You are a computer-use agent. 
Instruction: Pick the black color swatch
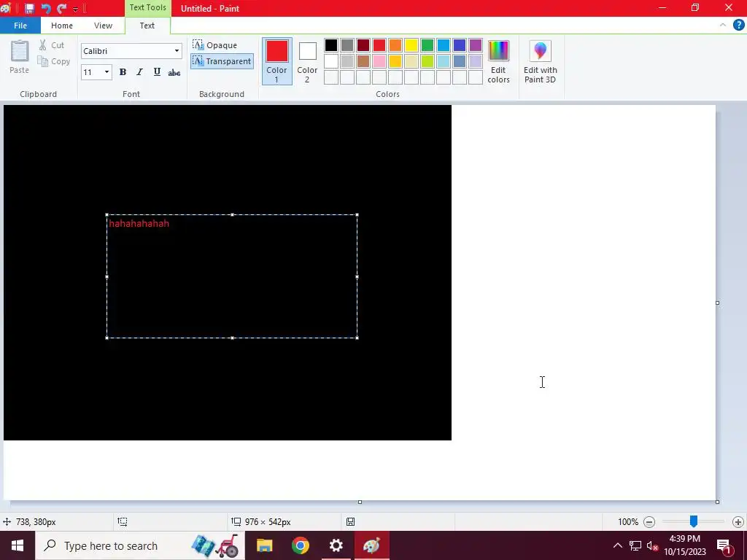click(331, 45)
